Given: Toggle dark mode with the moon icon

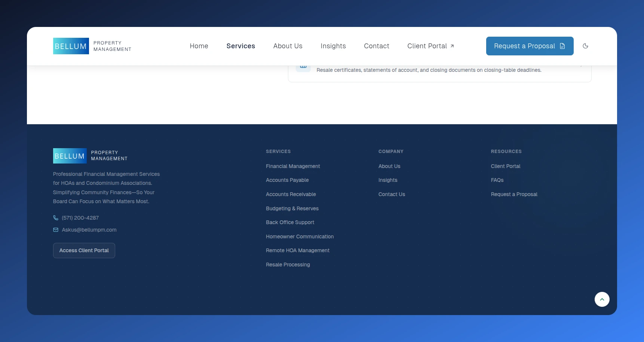Looking at the screenshot, I should coord(585,46).
